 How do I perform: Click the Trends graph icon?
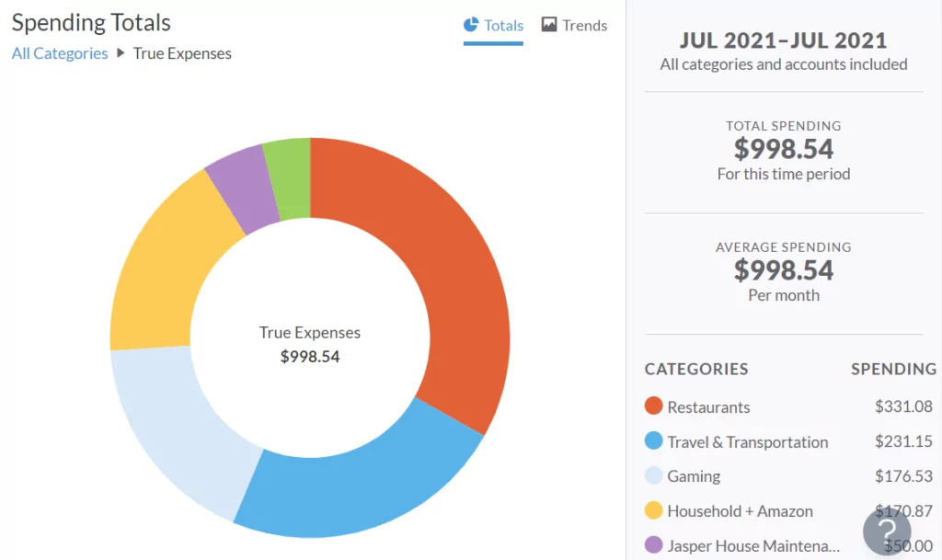tap(549, 25)
